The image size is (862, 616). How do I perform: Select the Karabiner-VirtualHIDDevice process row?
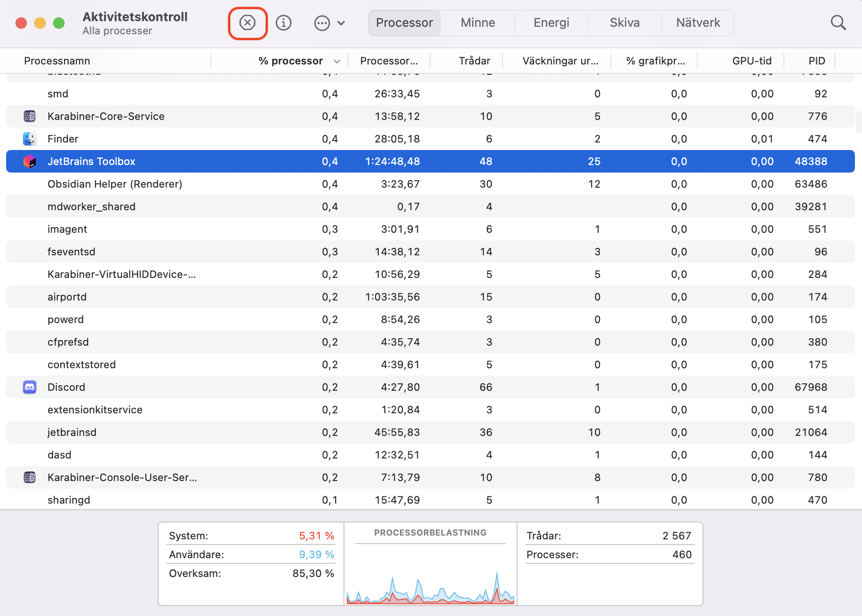(x=431, y=274)
